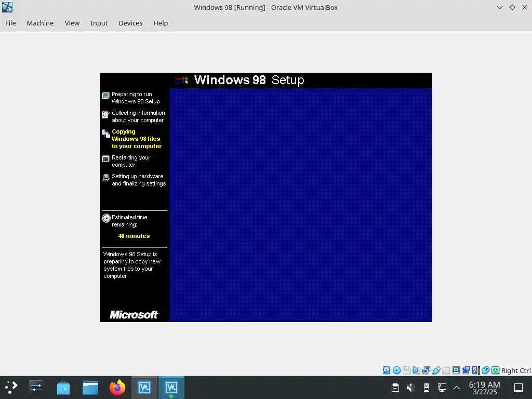
Task: Open the file manager from taskbar
Action: pos(90,388)
